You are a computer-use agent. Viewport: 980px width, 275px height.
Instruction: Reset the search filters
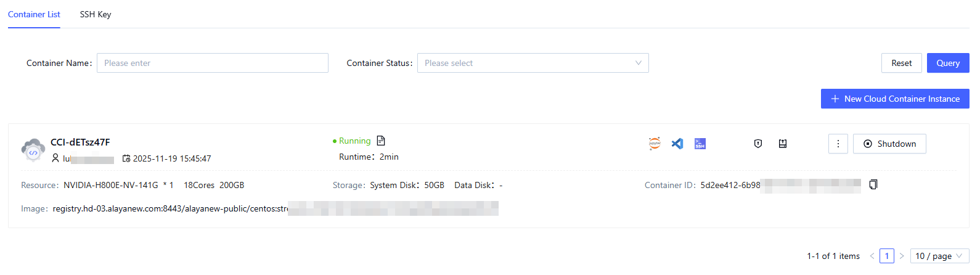[901, 63]
